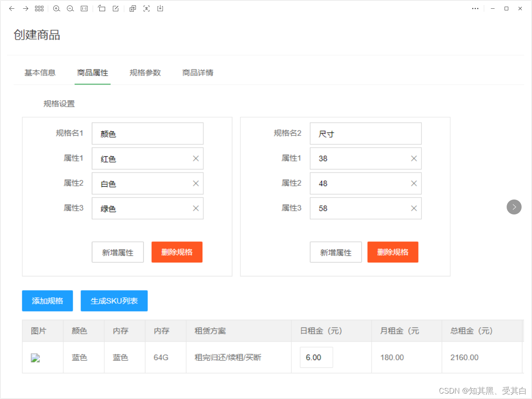Rotate the image using the rotate icon

(101, 8)
